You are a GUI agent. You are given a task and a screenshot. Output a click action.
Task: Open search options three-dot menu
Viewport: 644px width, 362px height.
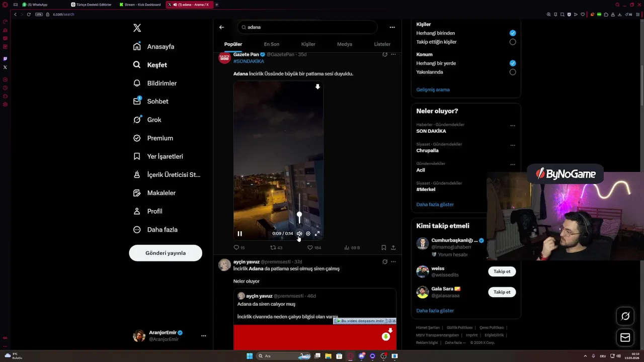click(x=392, y=27)
